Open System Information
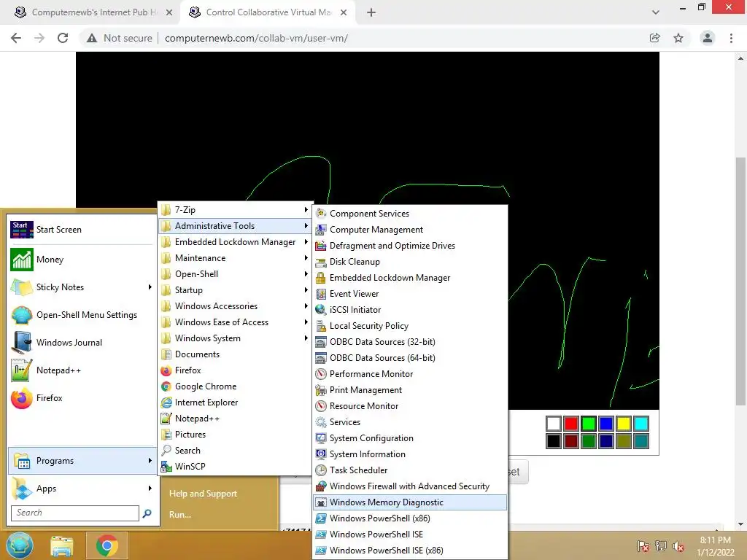 [x=410, y=454]
